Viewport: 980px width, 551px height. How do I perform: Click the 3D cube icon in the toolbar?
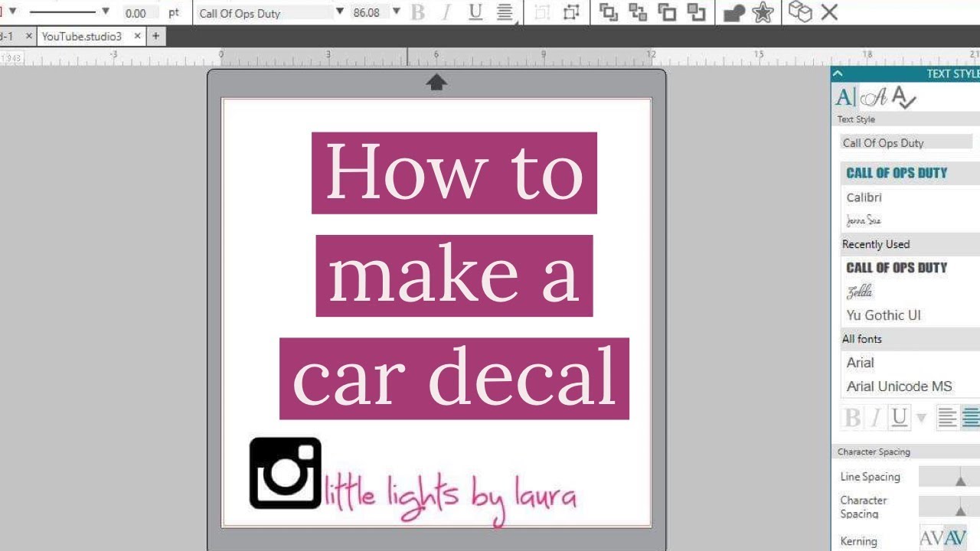(x=800, y=11)
